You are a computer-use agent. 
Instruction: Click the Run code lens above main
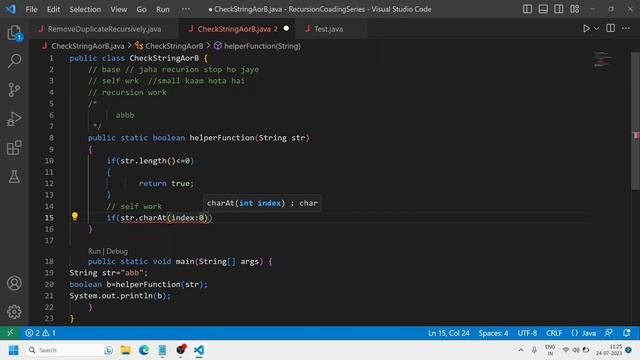pos(94,251)
